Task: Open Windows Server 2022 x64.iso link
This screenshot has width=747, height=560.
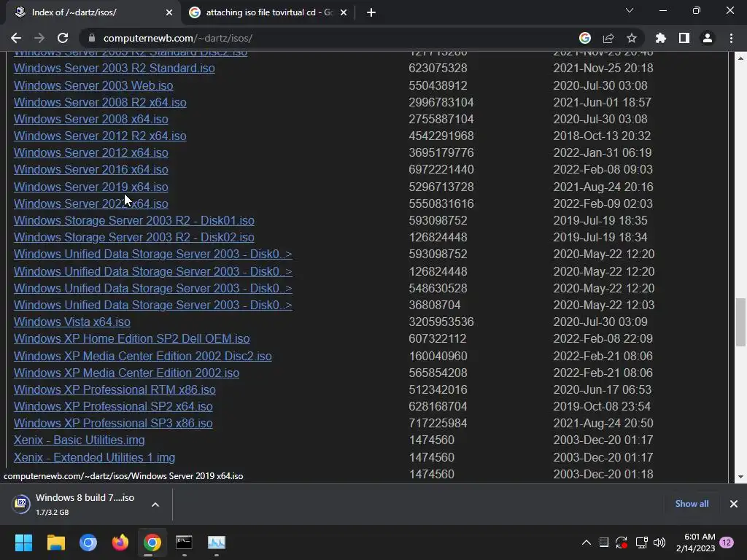Action: point(91,204)
